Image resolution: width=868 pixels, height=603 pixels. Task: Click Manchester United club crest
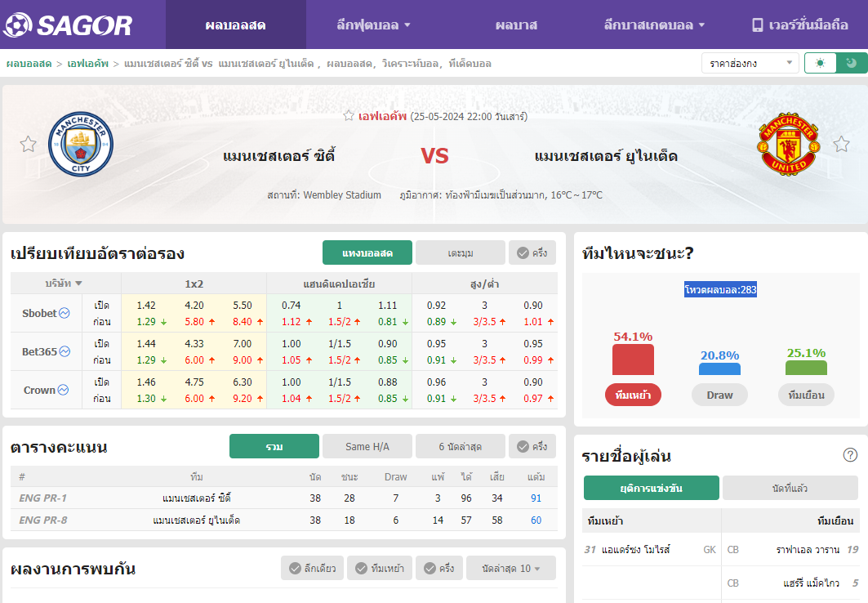[x=788, y=144]
